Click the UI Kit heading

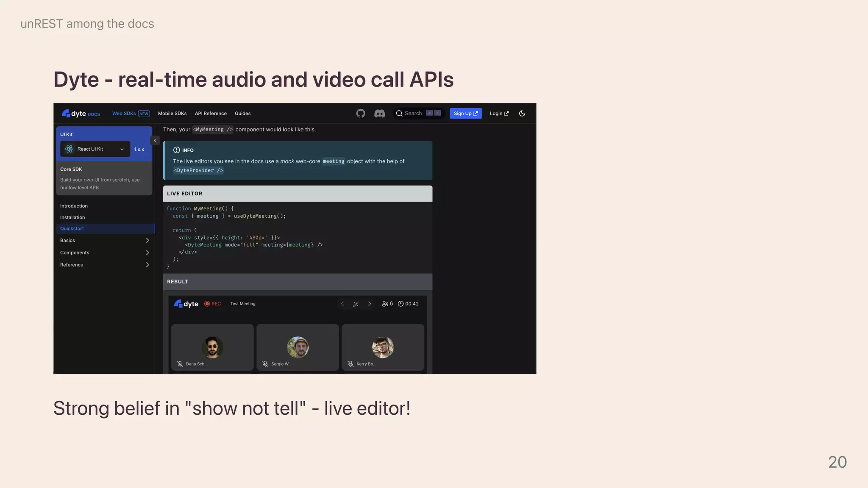tap(67, 134)
